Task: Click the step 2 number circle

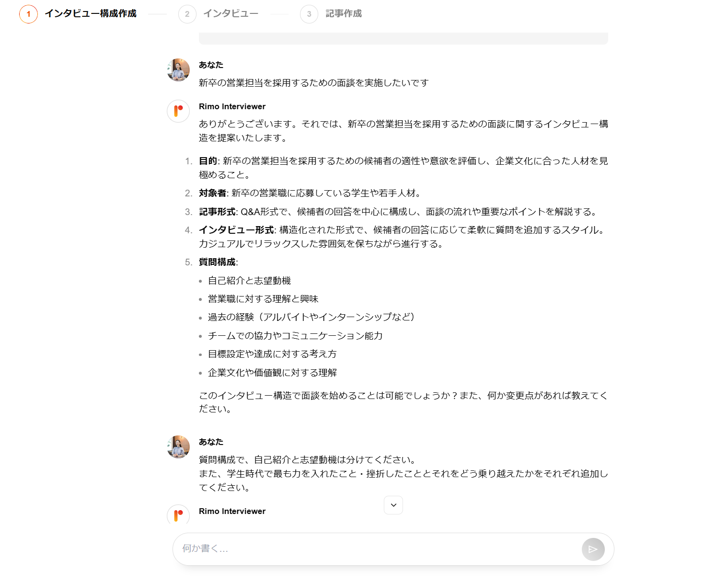Action: point(187,14)
